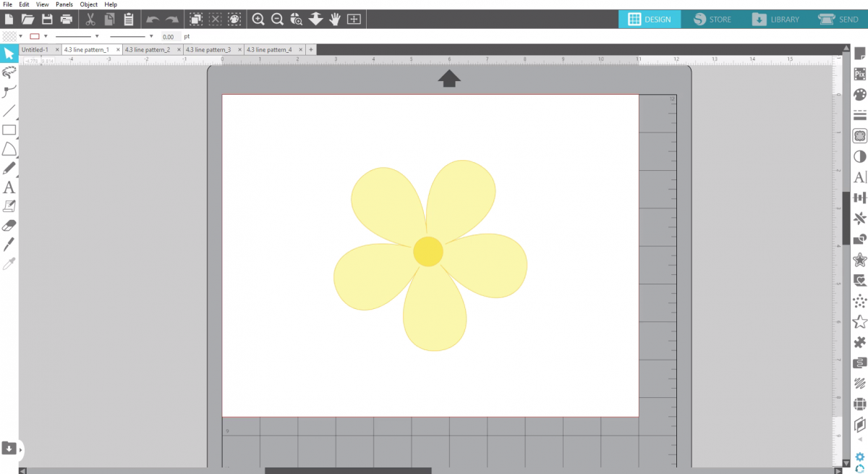Viewport: 868px width, 474px height.
Task: Open a file with the folder icon
Action: tap(27, 20)
